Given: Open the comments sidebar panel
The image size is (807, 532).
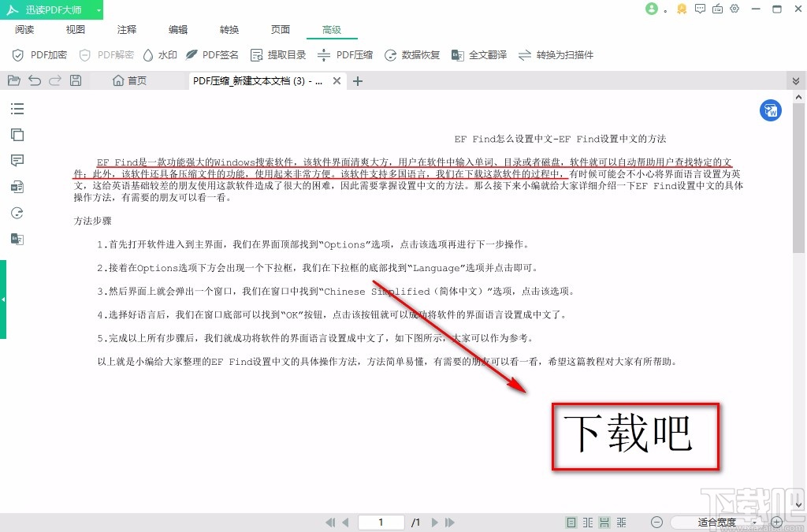Looking at the screenshot, I should (17, 161).
